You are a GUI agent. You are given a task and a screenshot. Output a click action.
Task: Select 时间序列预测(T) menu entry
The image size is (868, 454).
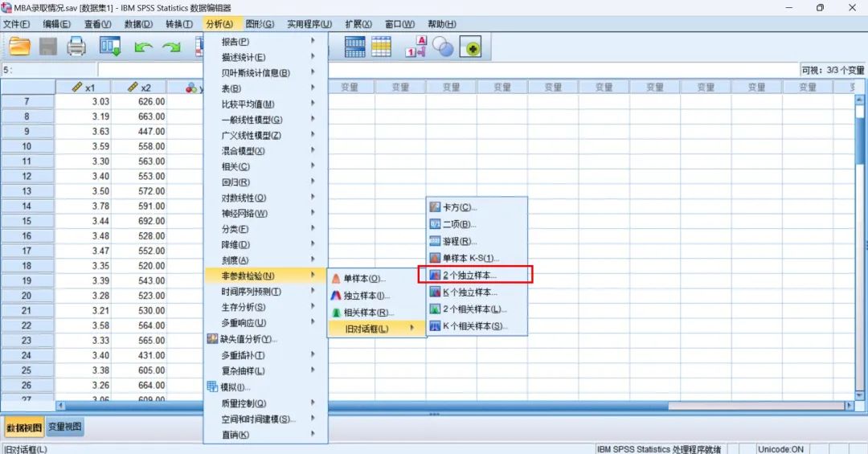(266, 291)
